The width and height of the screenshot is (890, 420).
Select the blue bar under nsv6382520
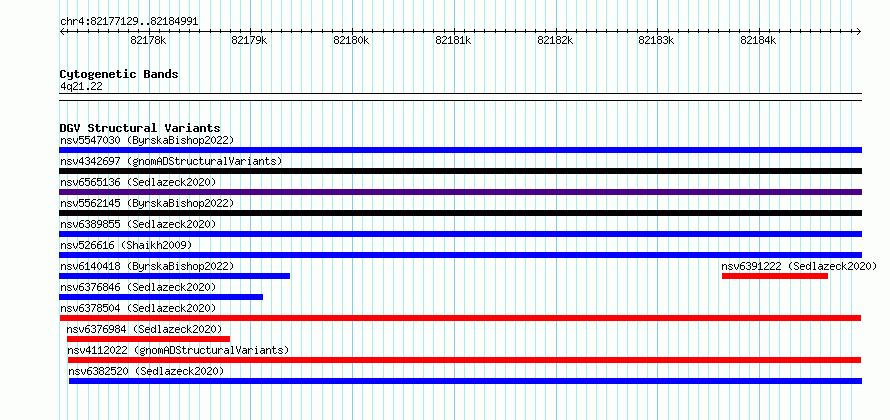click(x=465, y=381)
